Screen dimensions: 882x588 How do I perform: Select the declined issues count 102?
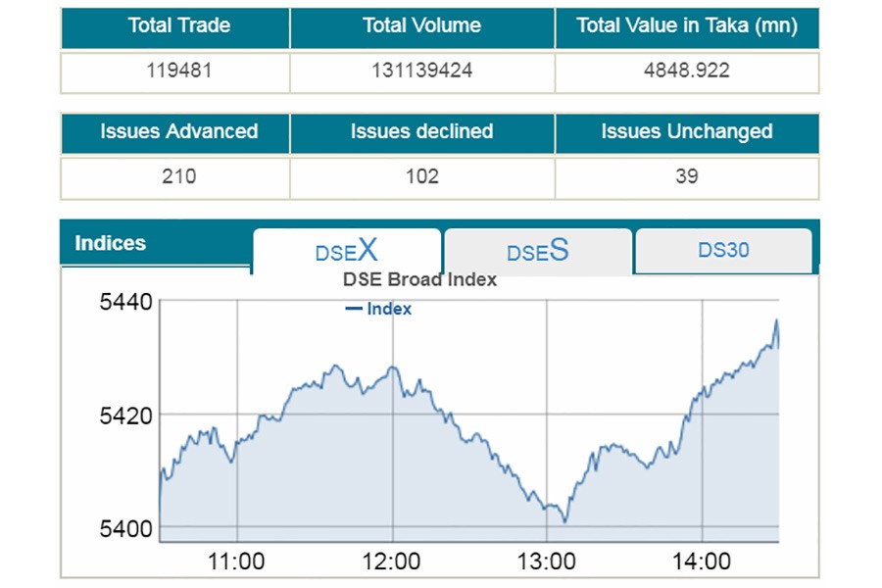click(x=421, y=176)
